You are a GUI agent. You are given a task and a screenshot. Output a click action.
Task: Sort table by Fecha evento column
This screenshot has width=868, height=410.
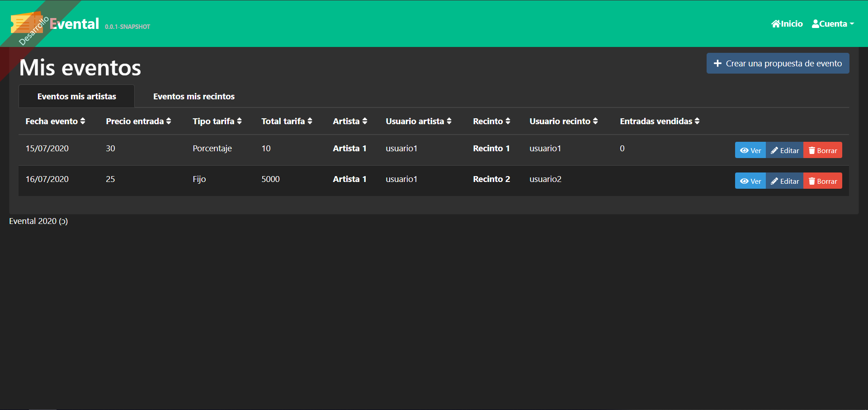(55, 121)
